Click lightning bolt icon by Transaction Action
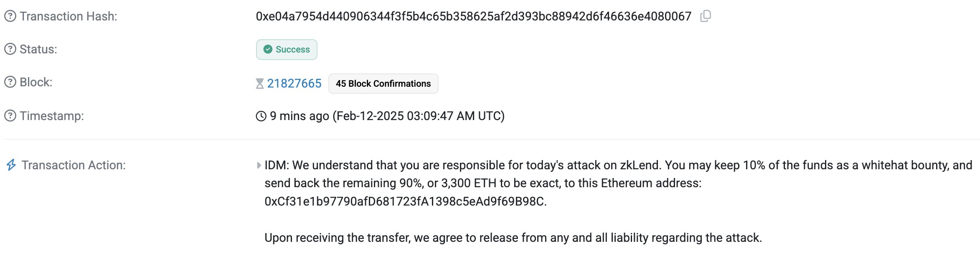The width and height of the screenshot is (980, 256). click(11, 165)
